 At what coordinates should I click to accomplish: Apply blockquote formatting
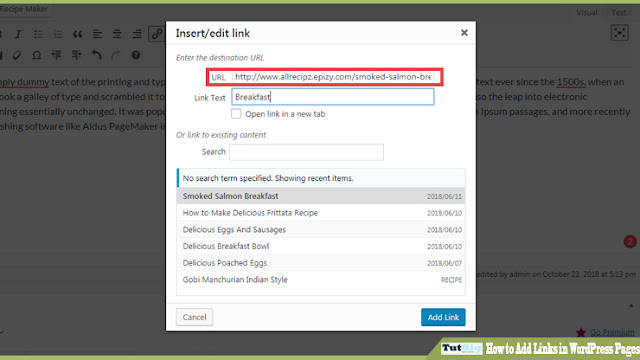tap(78, 34)
